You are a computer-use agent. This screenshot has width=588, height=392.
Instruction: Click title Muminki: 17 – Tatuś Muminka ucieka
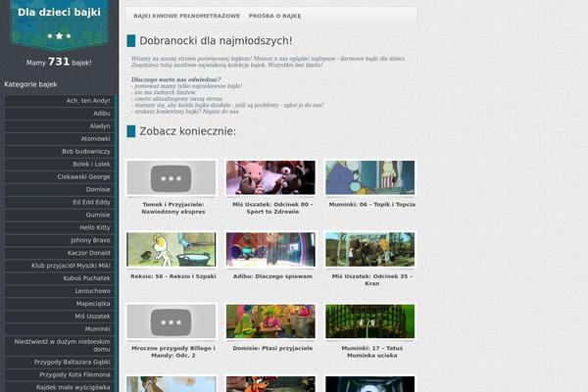[x=372, y=352]
